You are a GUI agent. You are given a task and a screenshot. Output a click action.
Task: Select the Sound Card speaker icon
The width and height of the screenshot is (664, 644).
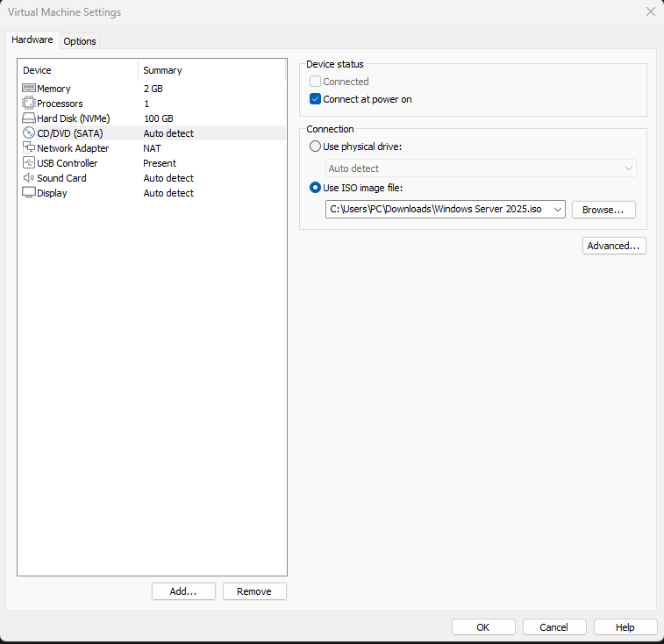click(x=28, y=178)
